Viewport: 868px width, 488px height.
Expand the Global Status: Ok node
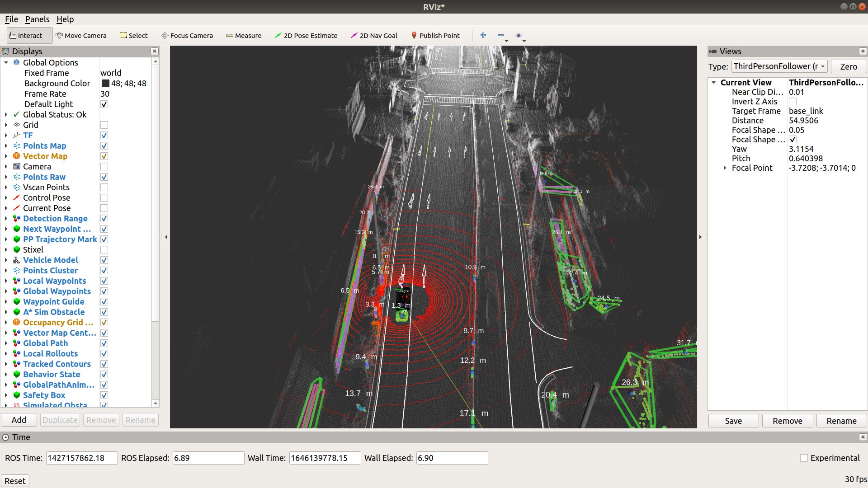[x=6, y=114]
